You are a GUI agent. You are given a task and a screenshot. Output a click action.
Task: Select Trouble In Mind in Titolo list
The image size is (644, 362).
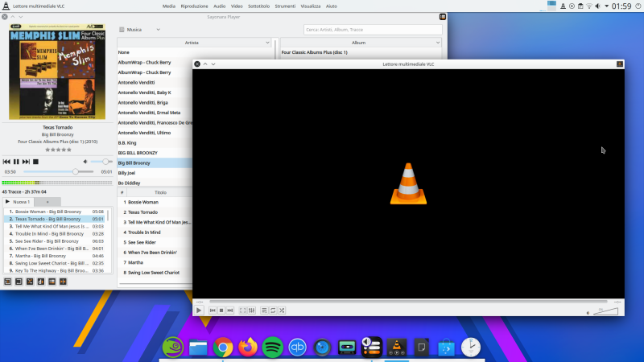[x=144, y=232]
